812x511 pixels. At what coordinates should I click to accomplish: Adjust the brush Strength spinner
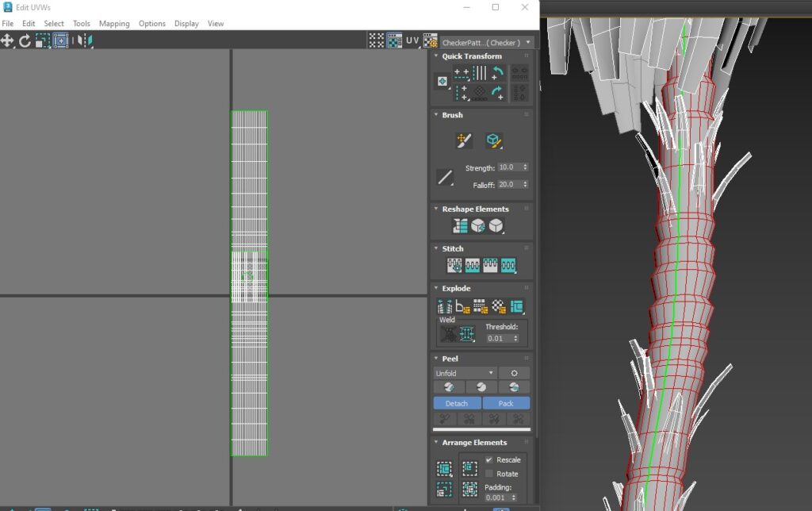tap(525, 167)
